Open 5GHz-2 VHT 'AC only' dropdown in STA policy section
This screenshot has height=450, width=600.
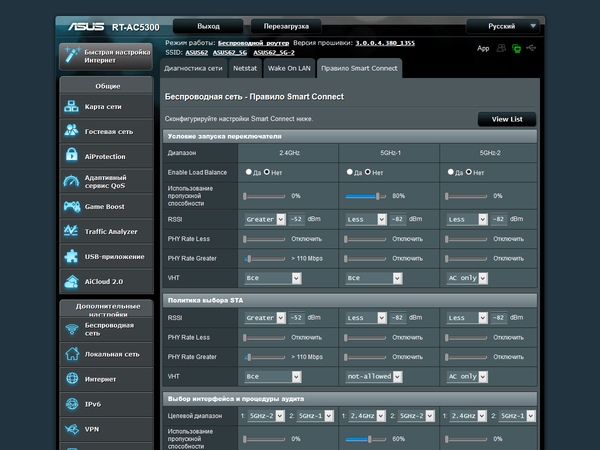(x=467, y=376)
